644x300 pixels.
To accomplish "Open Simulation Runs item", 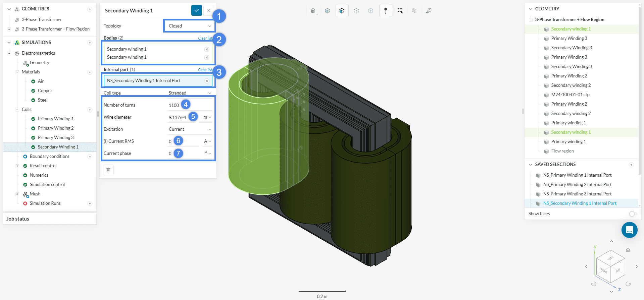I will (45, 203).
